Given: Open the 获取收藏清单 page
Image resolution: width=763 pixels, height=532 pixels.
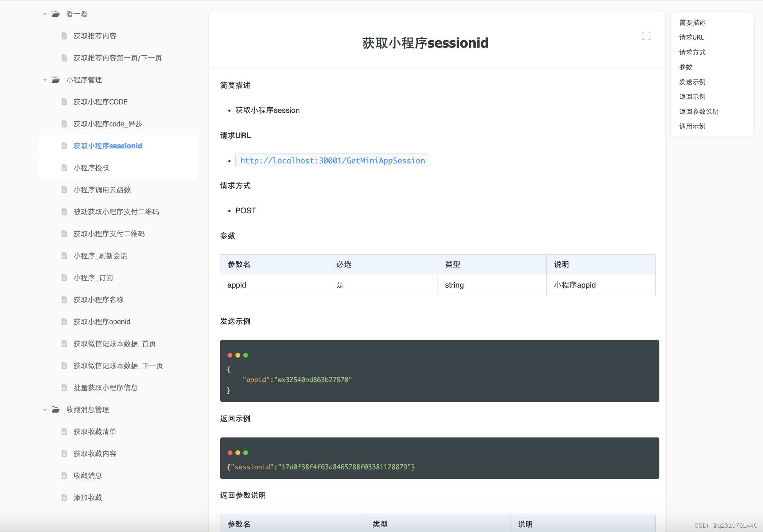Looking at the screenshot, I should point(95,432).
